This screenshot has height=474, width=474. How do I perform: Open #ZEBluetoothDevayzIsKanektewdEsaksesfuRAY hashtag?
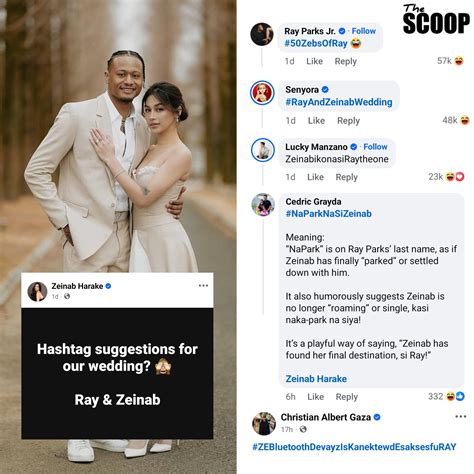tap(354, 447)
